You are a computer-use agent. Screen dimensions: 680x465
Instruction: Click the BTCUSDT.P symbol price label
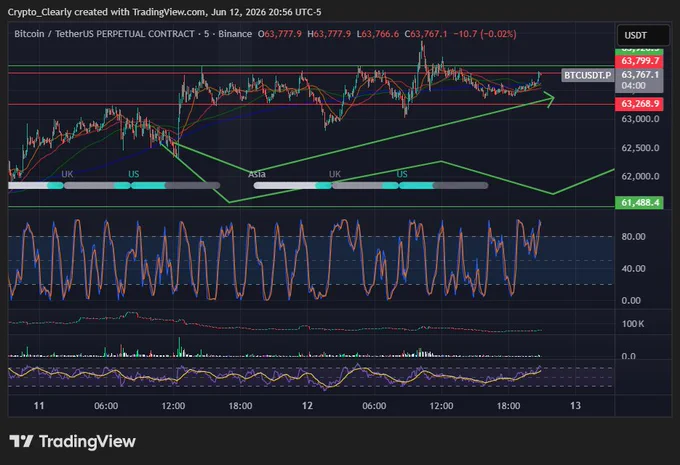[x=588, y=75]
